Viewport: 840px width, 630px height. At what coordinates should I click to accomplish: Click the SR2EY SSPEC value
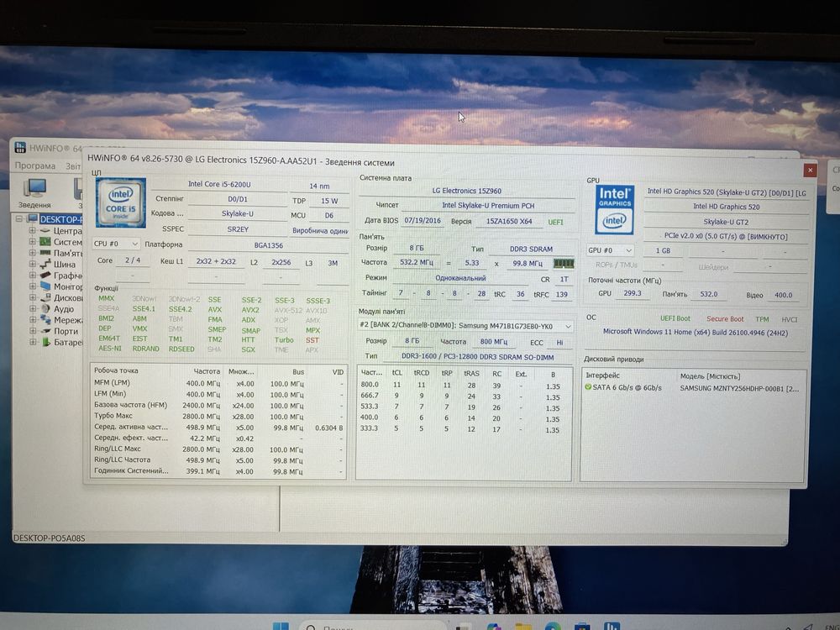[x=238, y=229]
